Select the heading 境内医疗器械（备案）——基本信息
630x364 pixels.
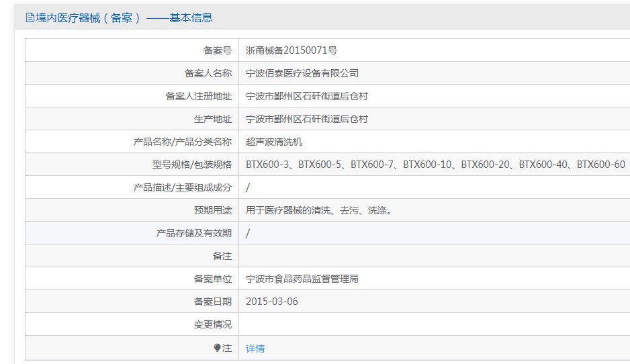pyautogui.click(x=124, y=17)
